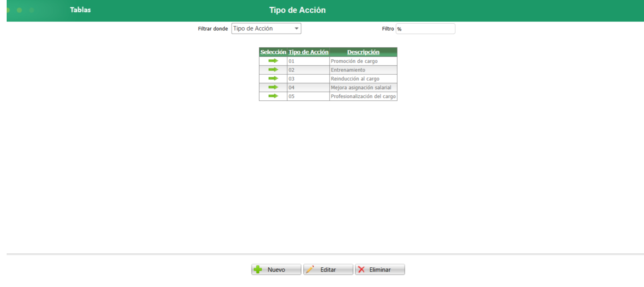644x287 pixels.
Task: Click the code cell '03'
Action: click(x=308, y=79)
